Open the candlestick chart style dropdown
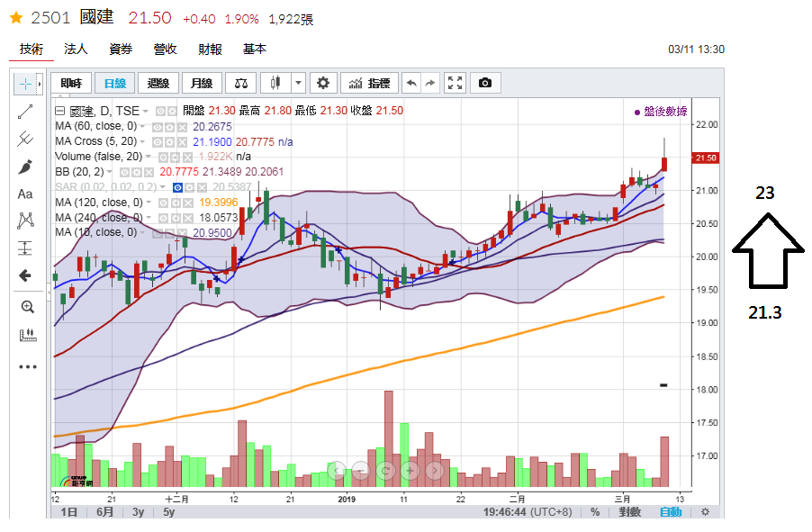The width and height of the screenshot is (812, 532). click(298, 84)
